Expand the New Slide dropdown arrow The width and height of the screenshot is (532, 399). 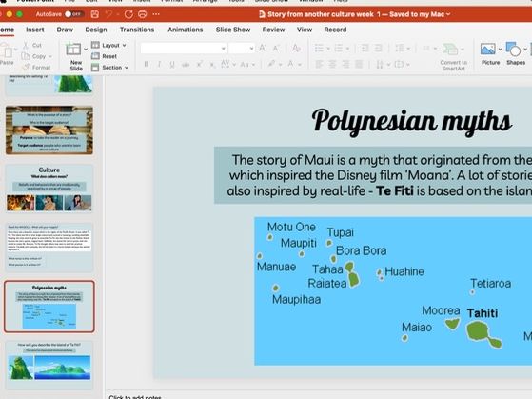pyautogui.click(x=85, y=50)
